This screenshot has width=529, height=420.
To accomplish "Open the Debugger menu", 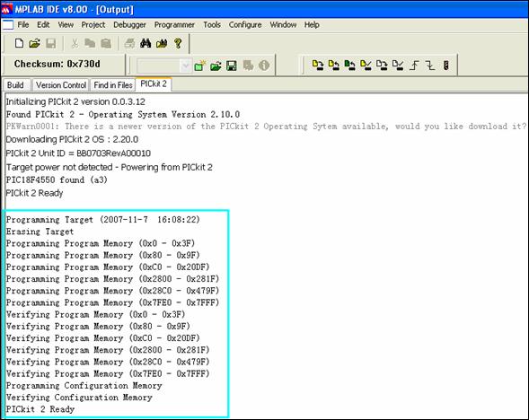I will click(129, 24).
